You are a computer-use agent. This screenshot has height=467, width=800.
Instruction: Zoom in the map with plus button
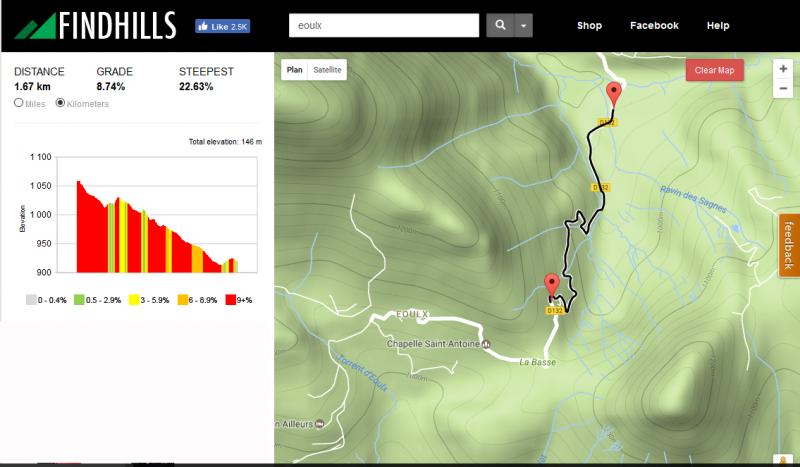(x=783, y=69)
